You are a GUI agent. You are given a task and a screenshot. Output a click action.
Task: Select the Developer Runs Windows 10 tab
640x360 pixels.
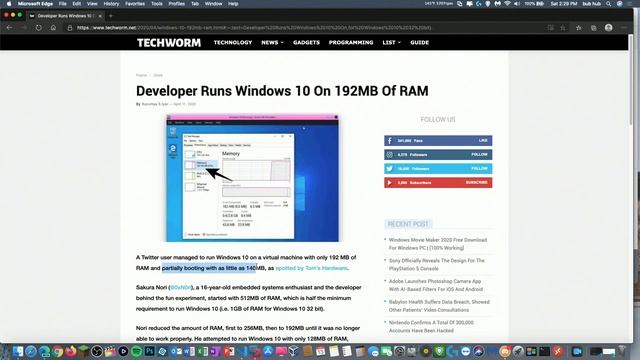[65, 16]
